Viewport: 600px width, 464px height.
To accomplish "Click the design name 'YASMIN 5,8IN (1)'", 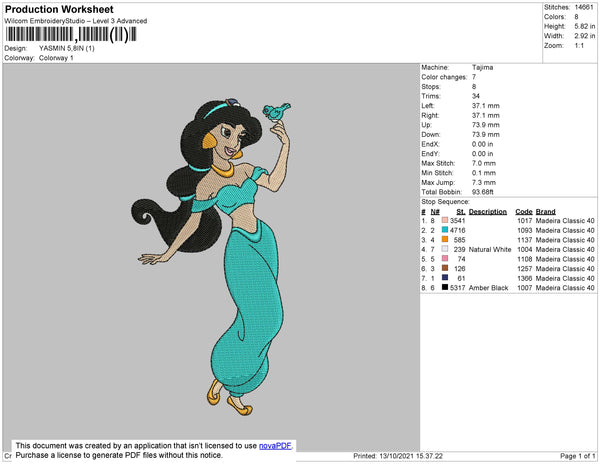I will click(x=67, y=48).
